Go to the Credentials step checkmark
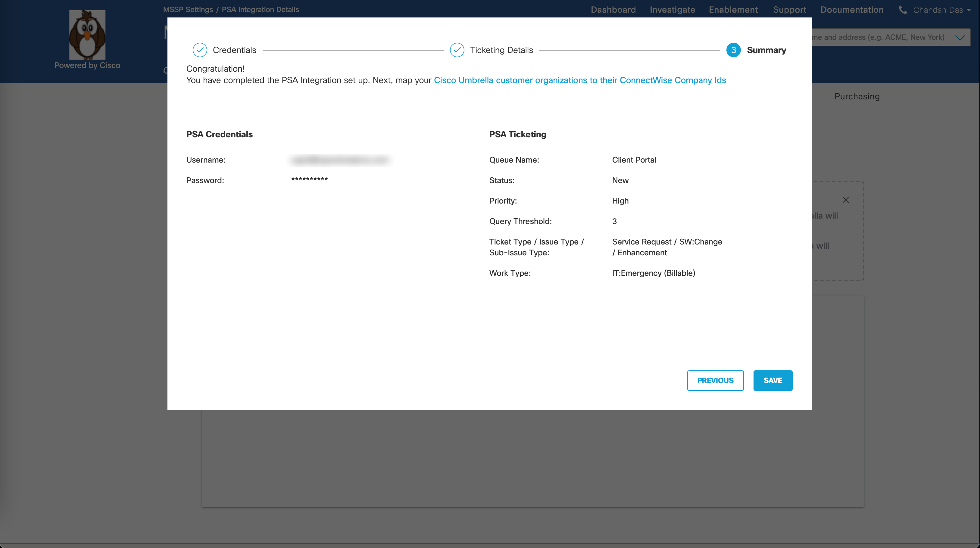This screenshot has height=548, width=980. coord(200,50)
